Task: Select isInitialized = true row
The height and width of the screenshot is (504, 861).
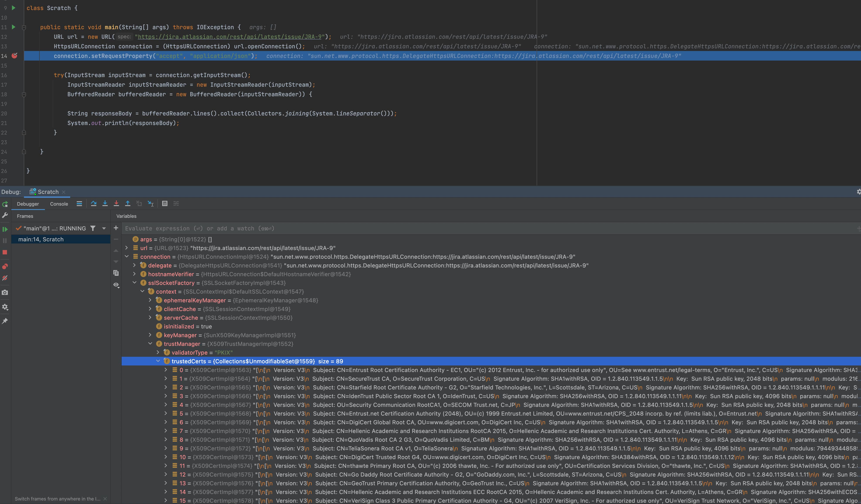Action: point(491,326)
